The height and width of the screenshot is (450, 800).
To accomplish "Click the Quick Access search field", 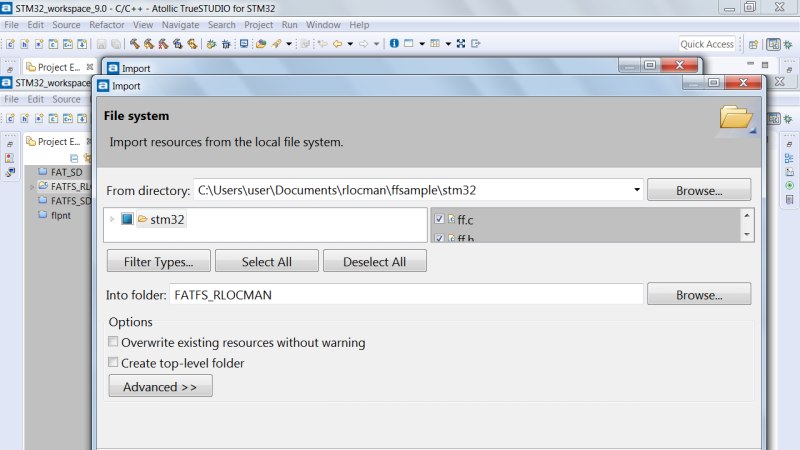I will point(707,44).
